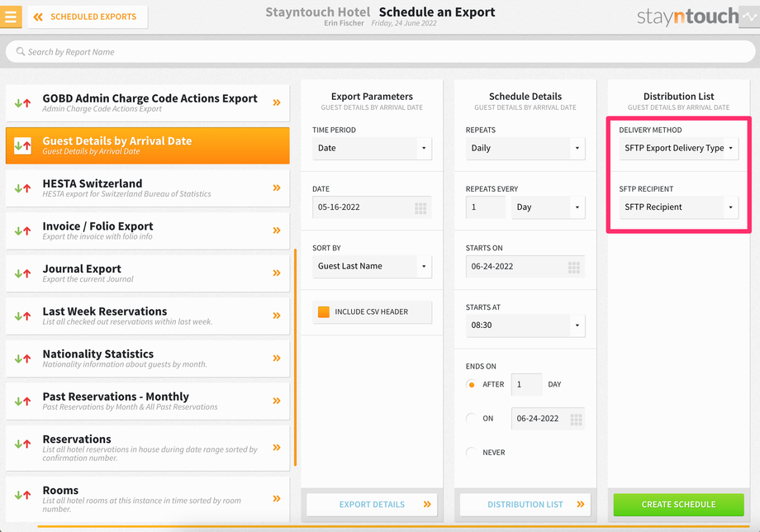Click export arrows icon for Journal Export
Viewport: 760px width, 532px height.
[x=22, y=273]
